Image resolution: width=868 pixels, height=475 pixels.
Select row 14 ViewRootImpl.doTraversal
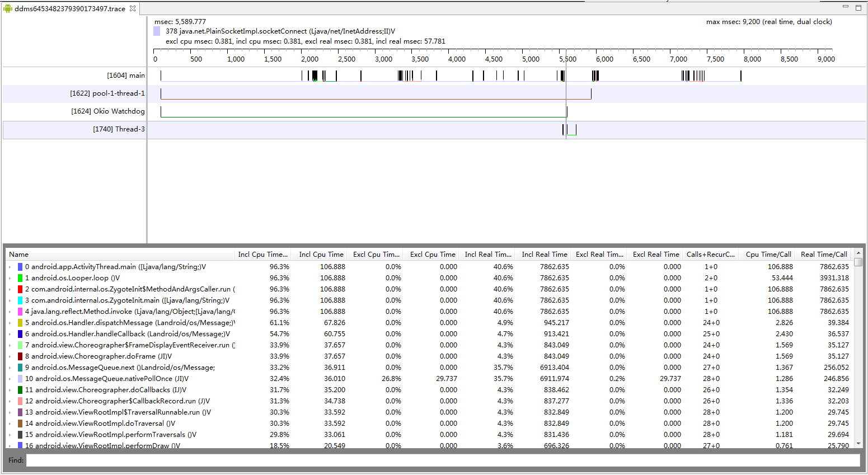pyautogui.click(x=429, y=424)
